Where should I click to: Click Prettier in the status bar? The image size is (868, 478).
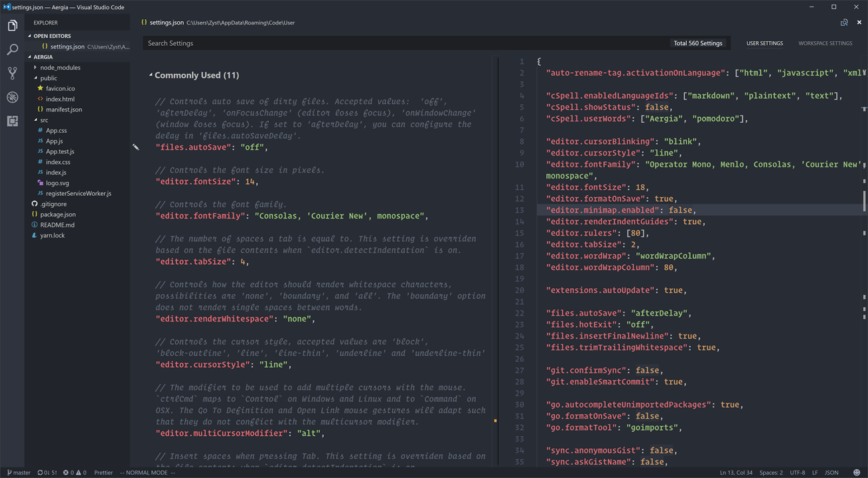point(103,473)
